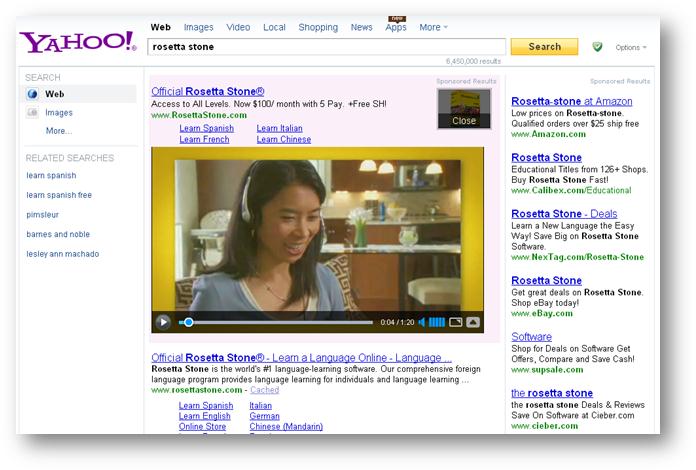This screenshot has width=696, height=470.
Task: Select the Web globe icon in the sidebar
Action: (32, 94)
